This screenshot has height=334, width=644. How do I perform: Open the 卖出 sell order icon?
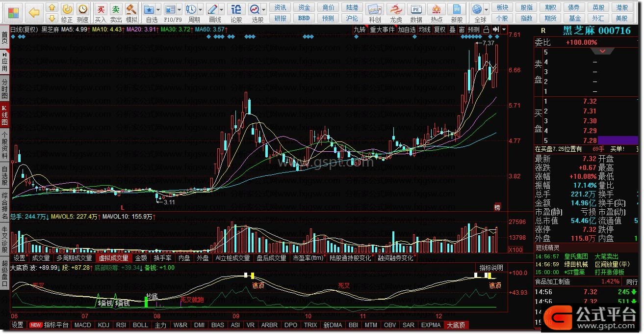[x=116, y=13]
